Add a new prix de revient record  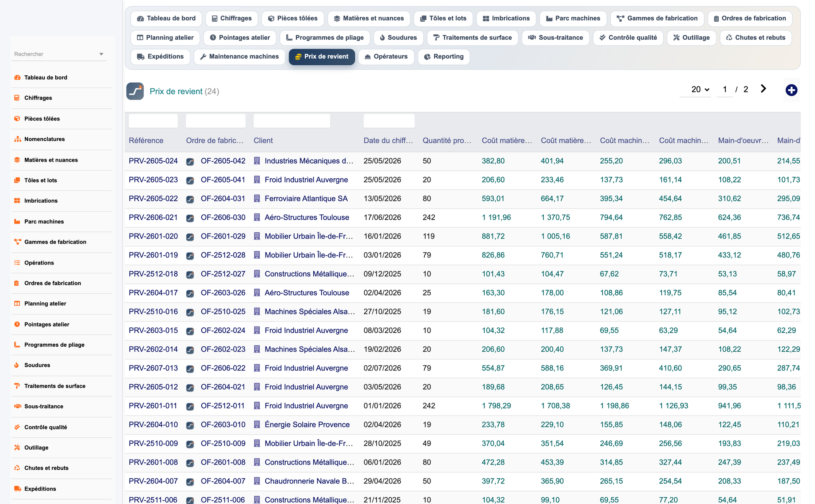pyautogui.click(x=791, y=90)
